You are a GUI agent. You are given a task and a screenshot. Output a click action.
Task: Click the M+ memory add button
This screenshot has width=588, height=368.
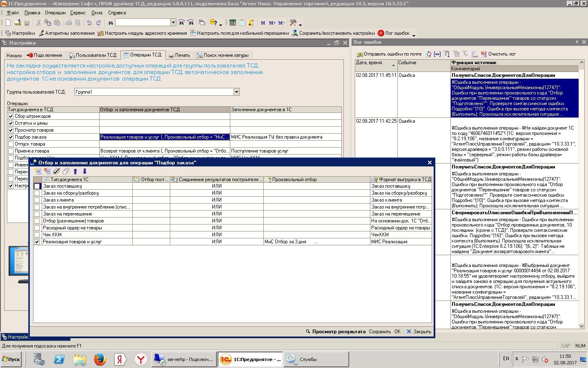pos(272,23)
